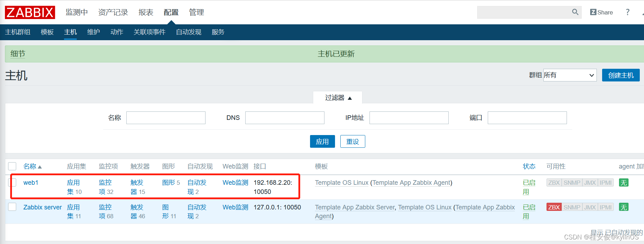The height and width of the screenshot is (244, 644).
Task: Open the 群组 dropdown showing 所有
Action: point(570,75)
